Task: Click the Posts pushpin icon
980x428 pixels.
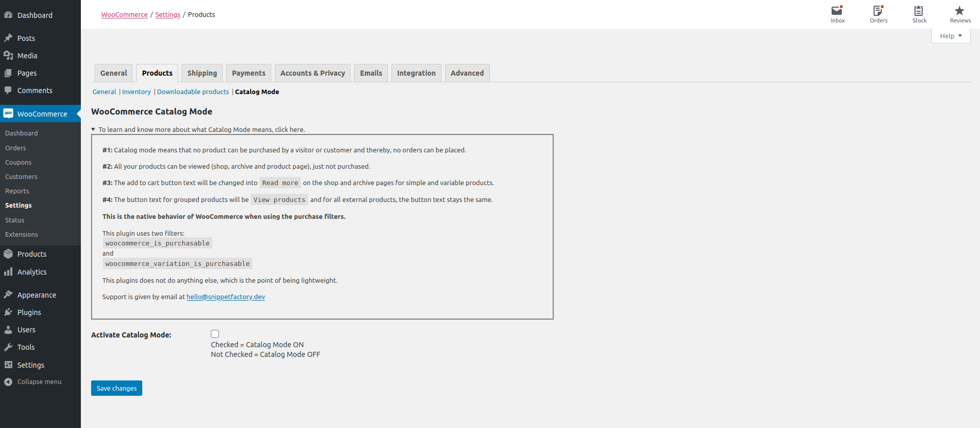Action: tap(8, 38)
